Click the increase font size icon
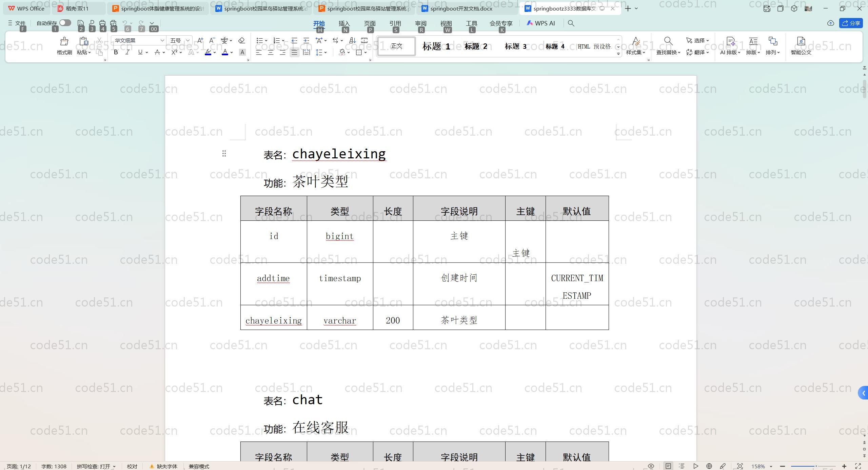Viewport: 868px width, 470px height. coord(200,41)
